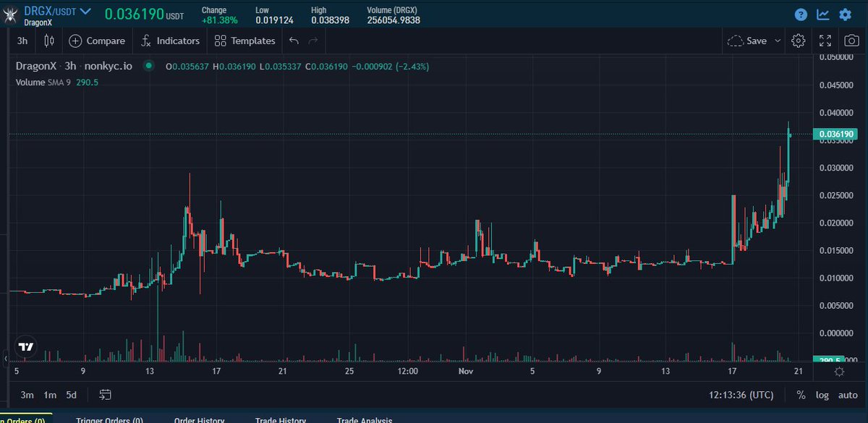Click the Nov marker on time axis

tap(465, 372)
